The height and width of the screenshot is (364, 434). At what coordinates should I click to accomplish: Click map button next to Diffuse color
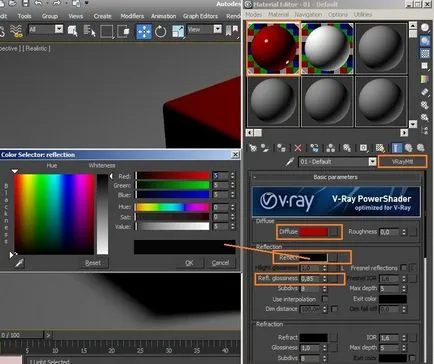(x=333, y=232)
